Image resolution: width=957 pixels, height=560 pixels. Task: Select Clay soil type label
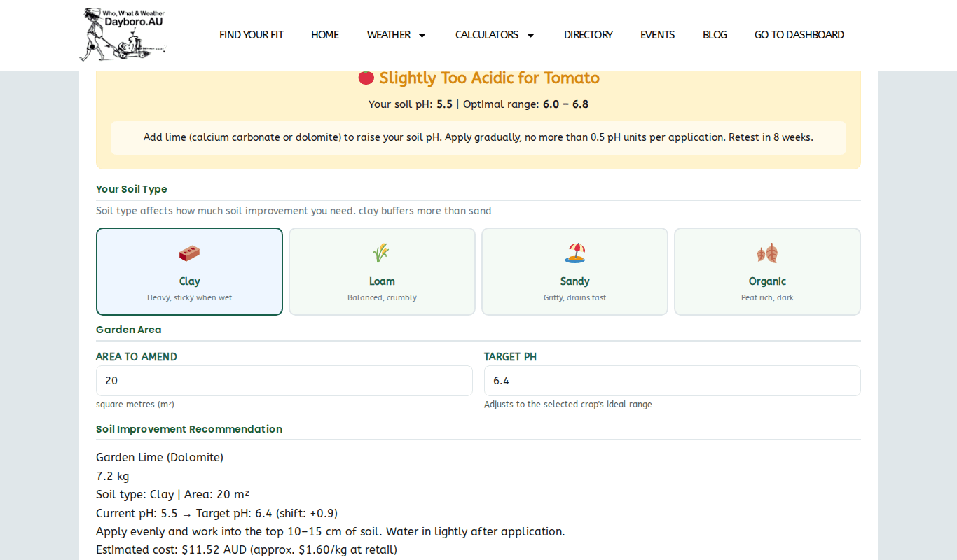189,281
